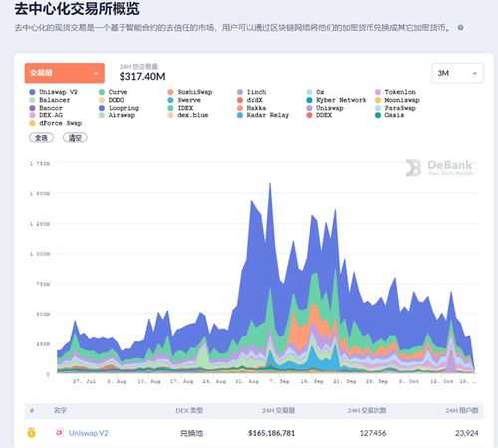Toggle 1inch legend series
The height and width of the screenshot is (448, 498).
(252, 92)
